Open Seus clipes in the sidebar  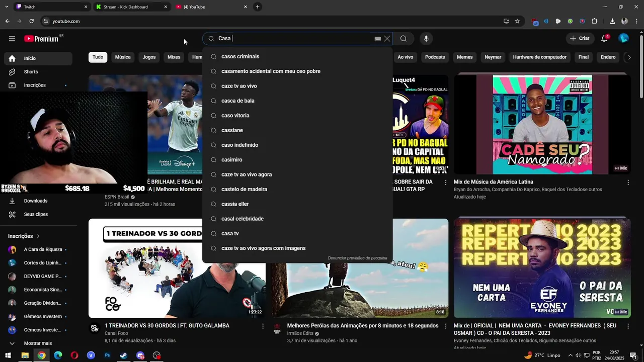point(38,214)
